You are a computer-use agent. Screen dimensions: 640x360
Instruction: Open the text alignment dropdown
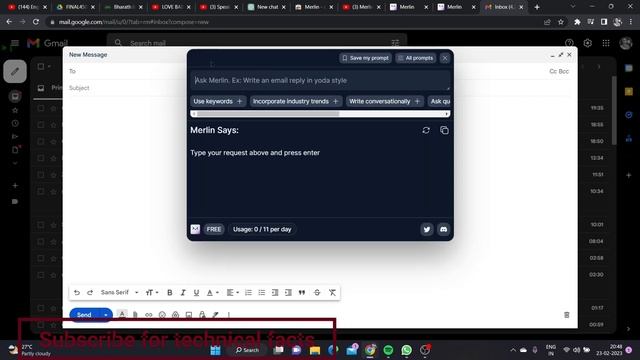pos(233,293)
